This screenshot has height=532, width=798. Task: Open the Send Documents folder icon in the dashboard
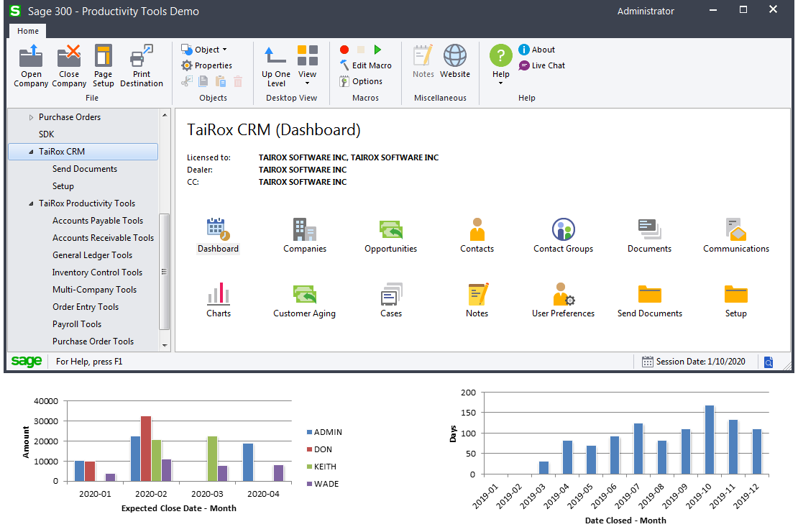point(649,300)
